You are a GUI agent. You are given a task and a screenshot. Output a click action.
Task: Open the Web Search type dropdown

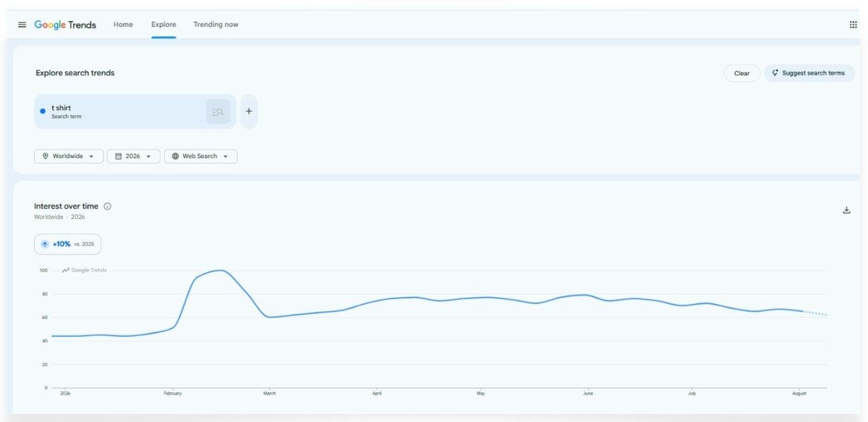point(200,156)
